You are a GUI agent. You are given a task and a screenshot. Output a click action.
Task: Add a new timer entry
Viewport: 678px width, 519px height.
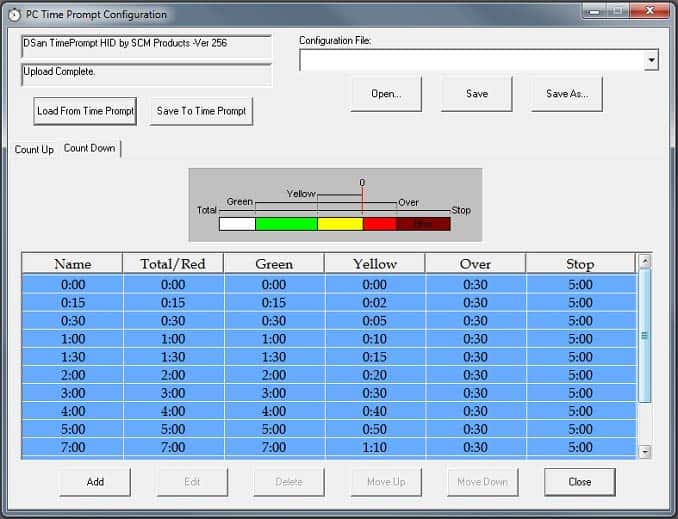pyautogui.click(x=95, y=482)
